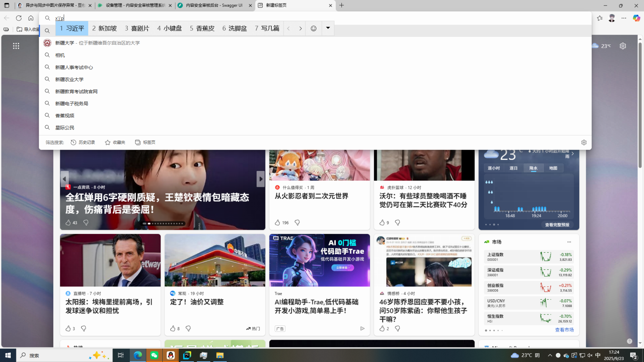The width and height of the screenshot is (644, 362).
Task: Click the 查看完整预报 link
Action: tap(557, 225)
